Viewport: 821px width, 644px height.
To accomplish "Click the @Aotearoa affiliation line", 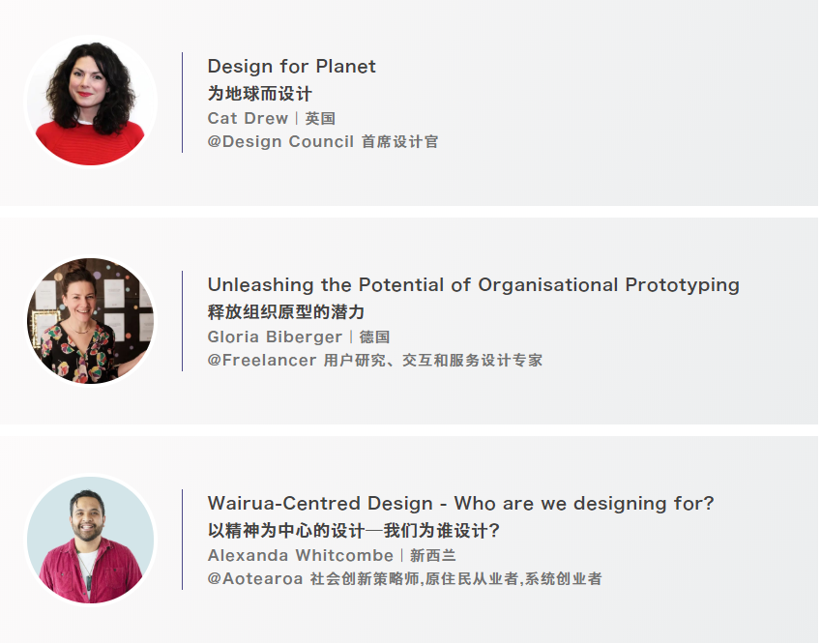I will click(x=405, y=578).
